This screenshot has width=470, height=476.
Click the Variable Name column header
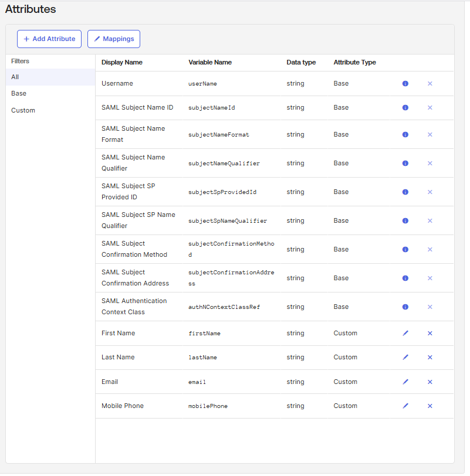(x=210, y=62)
